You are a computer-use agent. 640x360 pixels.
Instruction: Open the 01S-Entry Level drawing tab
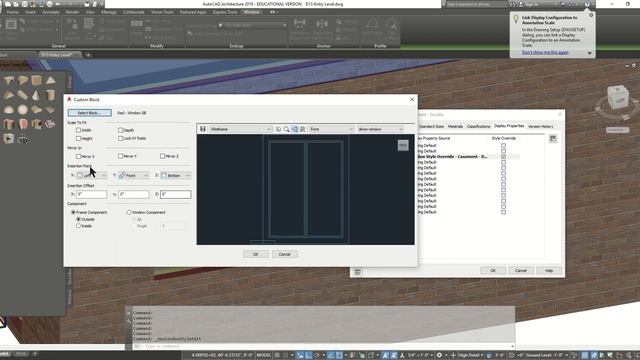point(57,55)
